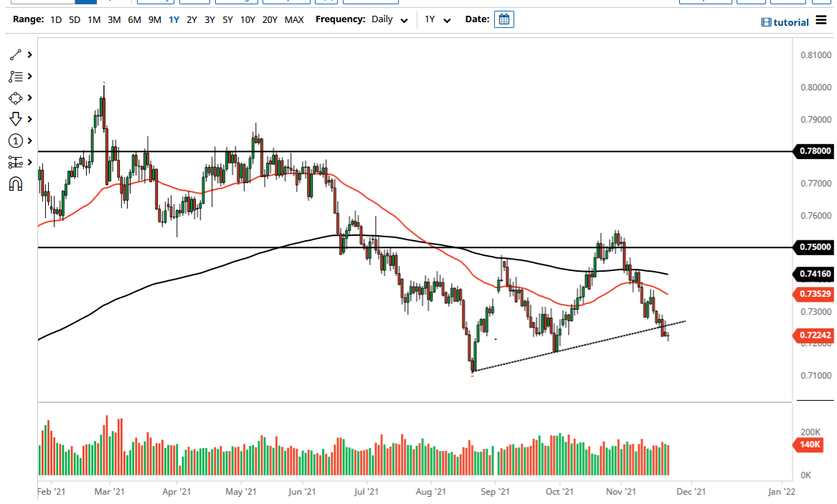The height and width of the screenshot is (504, 837).
Task: Switch to the 6M range tab
Action: (x=133, y=19)
